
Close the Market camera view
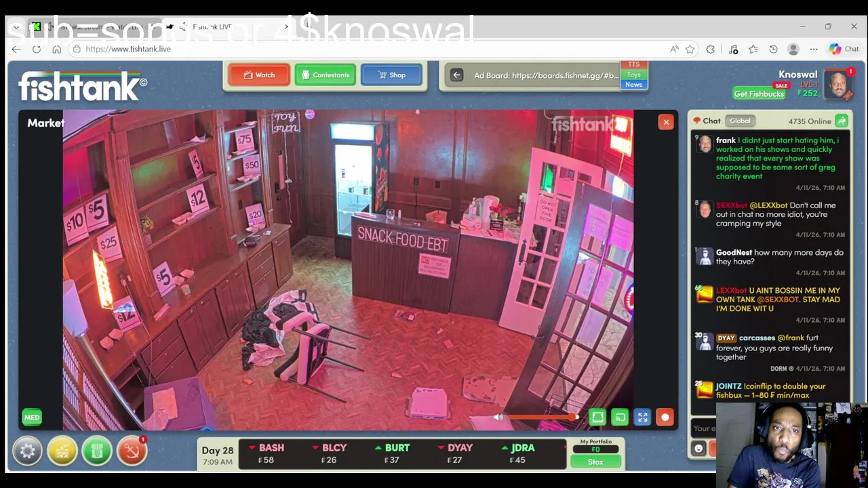point(666,122)
